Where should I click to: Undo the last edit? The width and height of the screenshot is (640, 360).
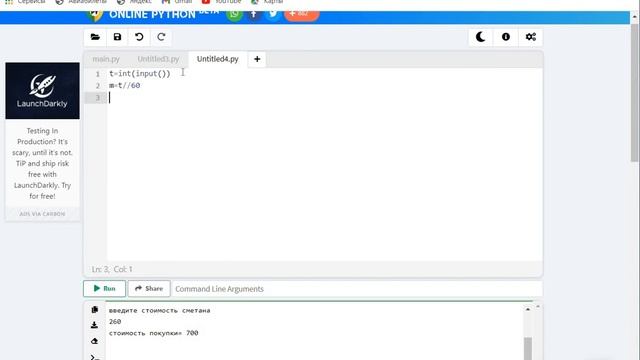[x=139, y=37]
